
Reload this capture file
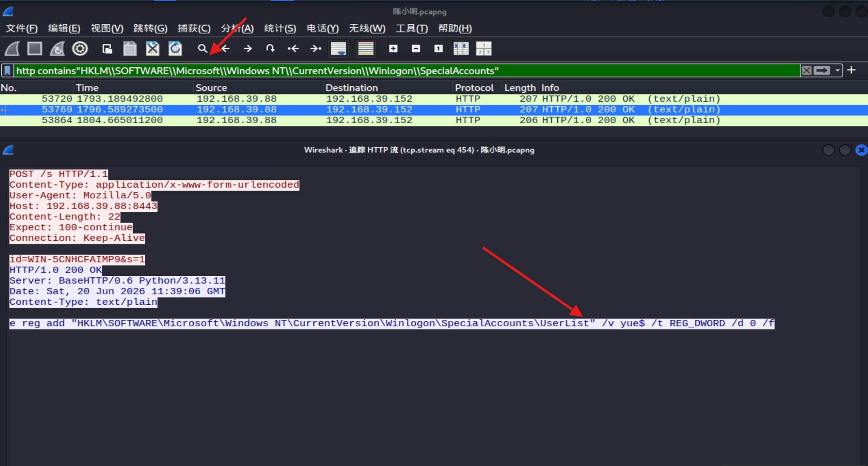tap(175, 49)
